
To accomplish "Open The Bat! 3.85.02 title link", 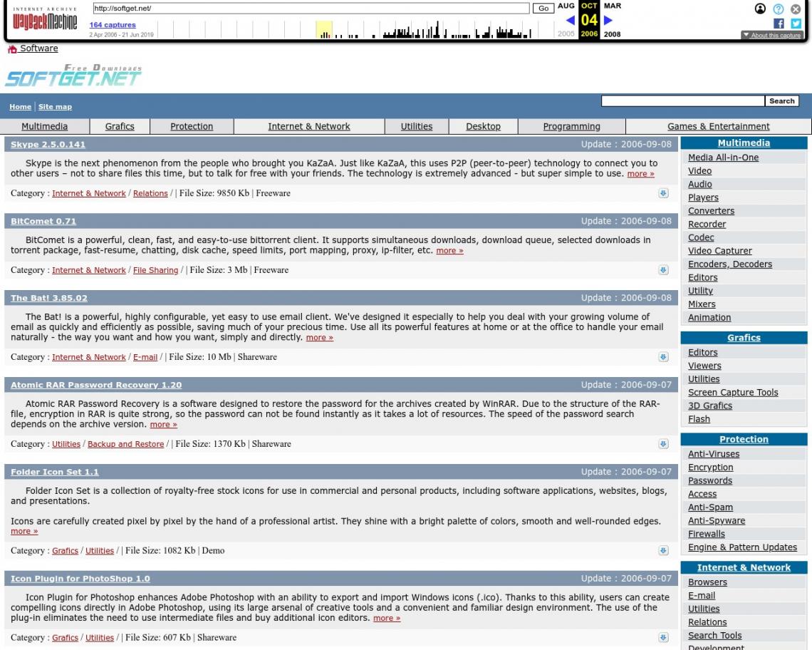I will click(x=49, y=298).
